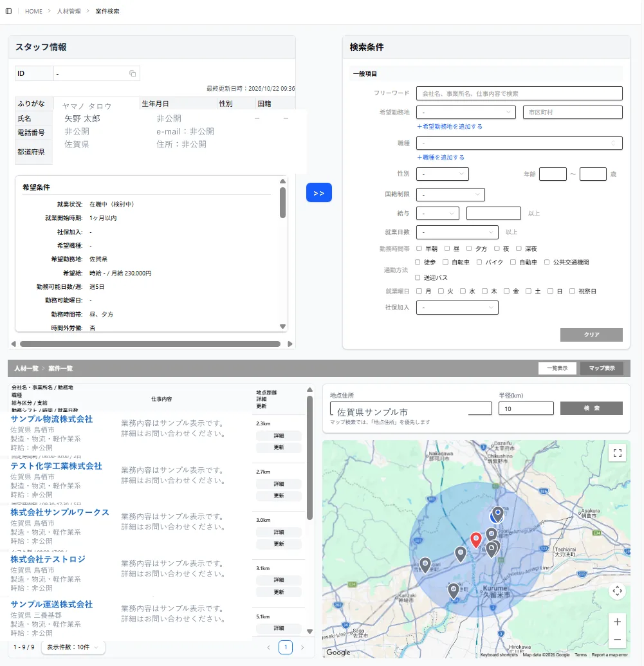This screenshot has height=666, width=644.
Task: Open テスト化学工業株式会社 job link
Action: pyautogui.click(x=57, y=466)
